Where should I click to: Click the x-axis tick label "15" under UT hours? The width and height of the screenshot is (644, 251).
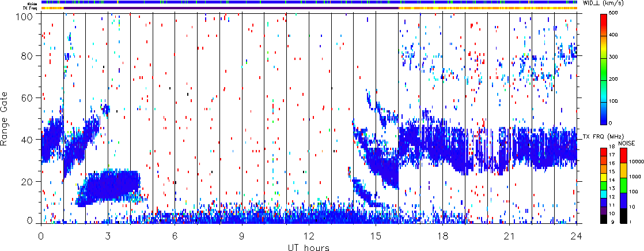point(376,237)
